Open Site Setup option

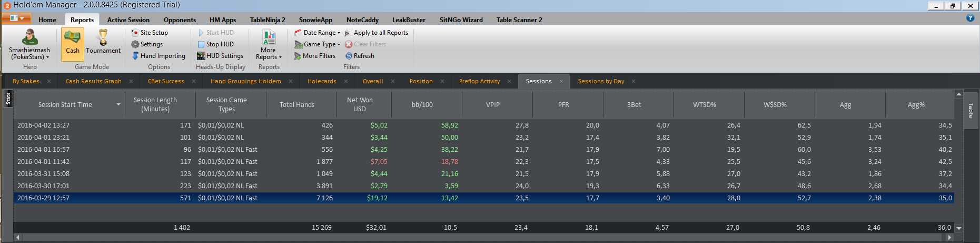(x=150, y=33)
